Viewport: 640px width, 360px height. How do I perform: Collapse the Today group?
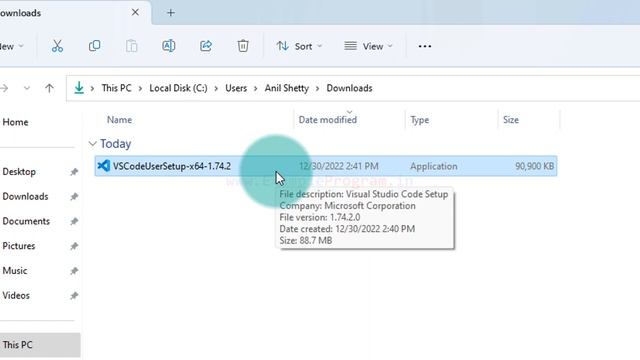coord(93,144)
